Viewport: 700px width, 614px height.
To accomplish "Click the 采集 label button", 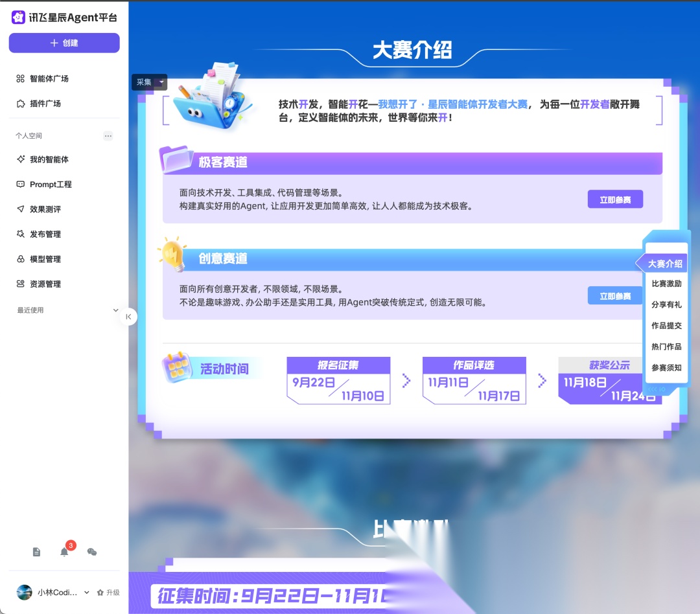I will [x=144, y=82].
